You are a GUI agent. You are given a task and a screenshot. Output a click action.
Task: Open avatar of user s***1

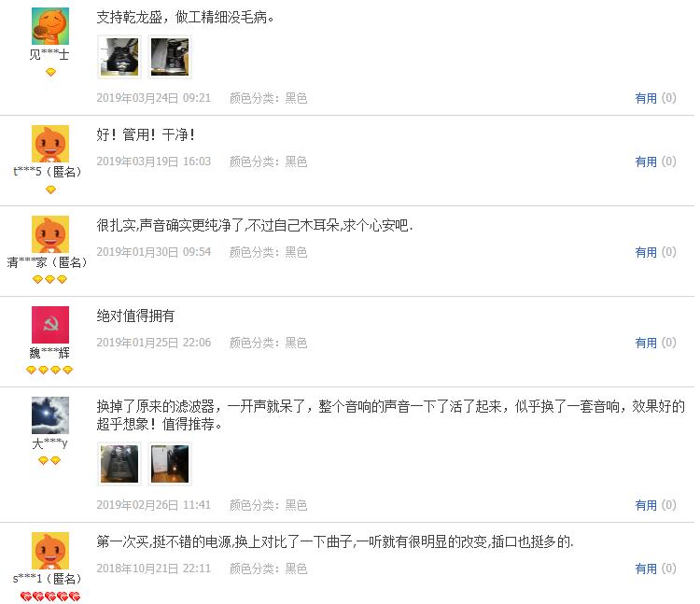50,551
